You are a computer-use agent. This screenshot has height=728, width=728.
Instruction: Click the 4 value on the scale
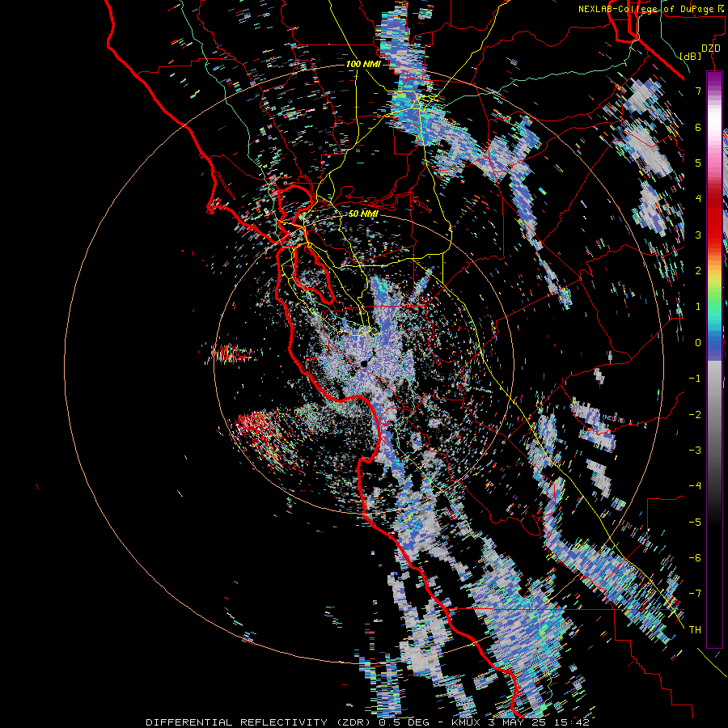[x=698, y=199]
